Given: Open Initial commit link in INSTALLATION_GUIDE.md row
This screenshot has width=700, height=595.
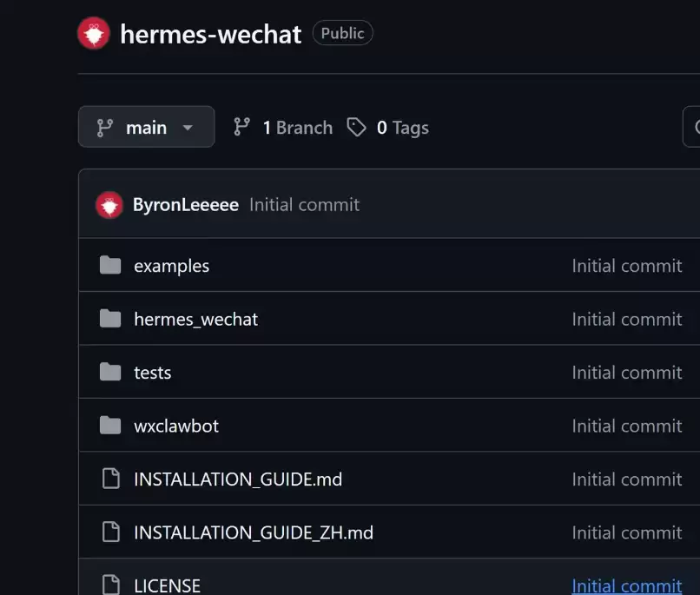Looking at the screenshot, I should pos(627,479).
